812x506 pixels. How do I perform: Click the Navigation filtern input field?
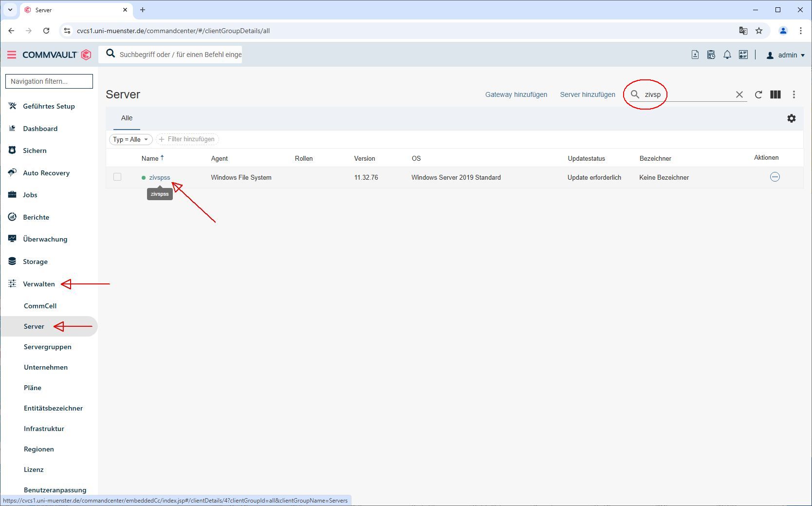click(49, 81)
